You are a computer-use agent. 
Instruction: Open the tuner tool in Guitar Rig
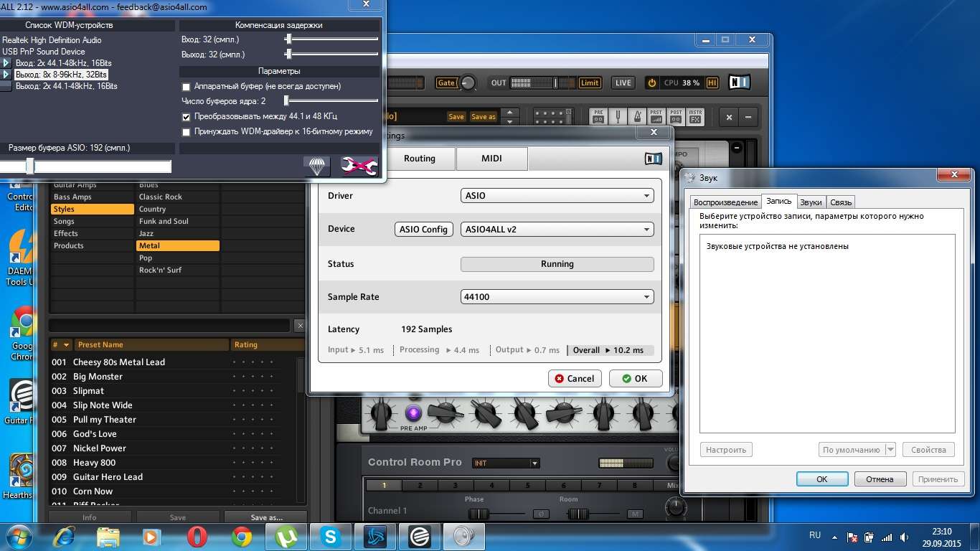click(617, 116)
